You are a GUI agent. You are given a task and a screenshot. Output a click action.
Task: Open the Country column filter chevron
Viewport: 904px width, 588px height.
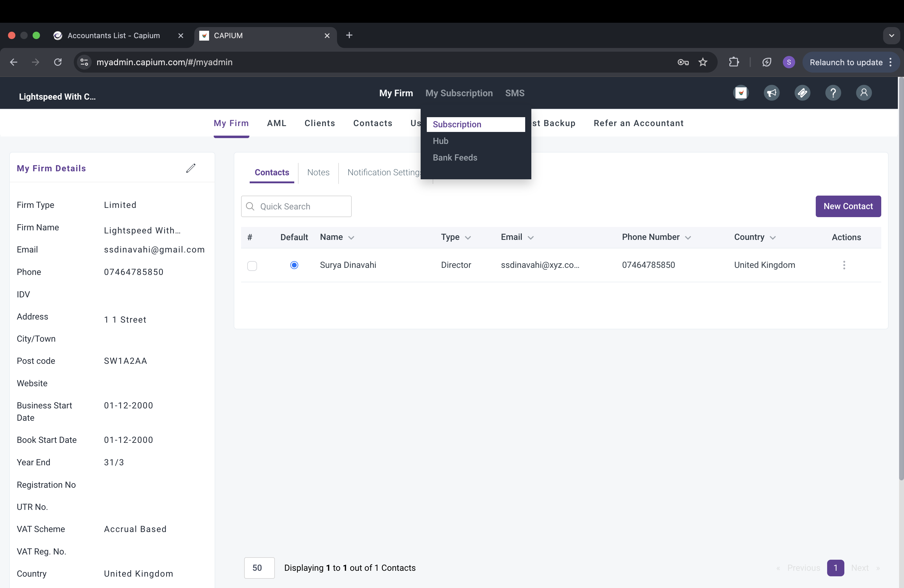(x=773, y=238)
